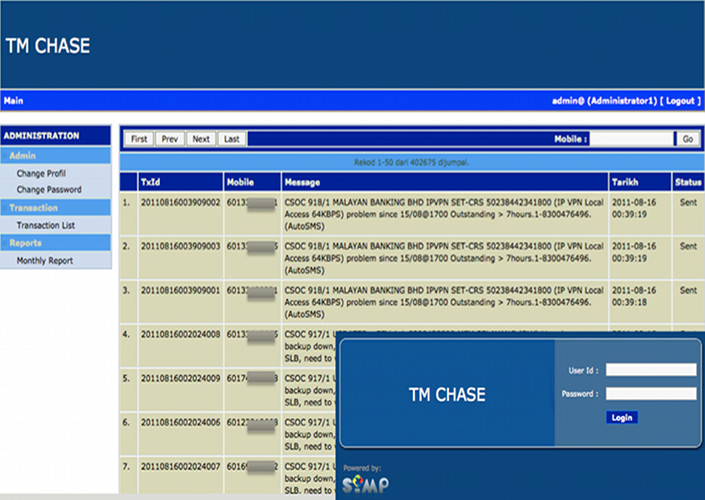Click the Sent status of row 3
This screenshot has height=500, width=705.
[688, 290]
